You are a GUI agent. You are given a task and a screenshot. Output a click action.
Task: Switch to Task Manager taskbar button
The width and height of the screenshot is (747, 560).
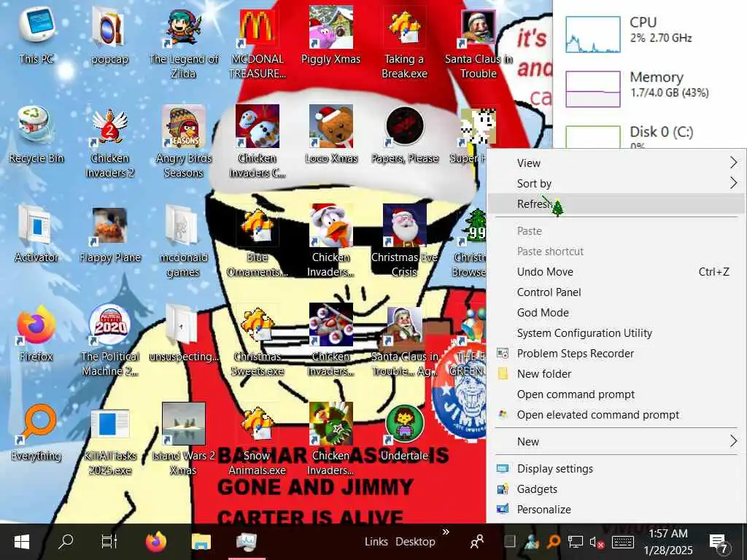247,542
